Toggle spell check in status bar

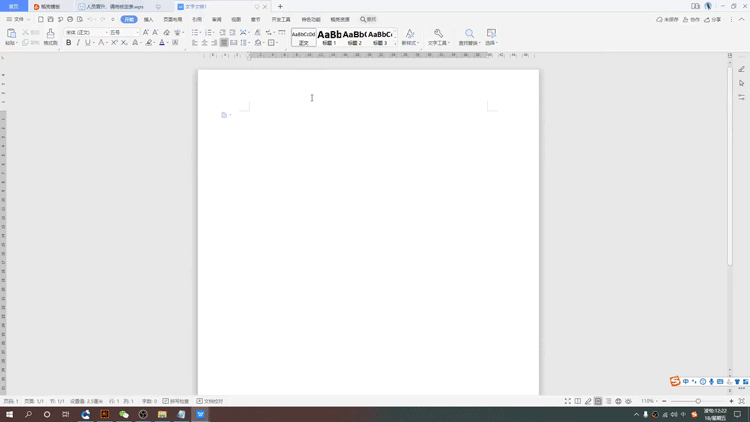pos(176,401)
